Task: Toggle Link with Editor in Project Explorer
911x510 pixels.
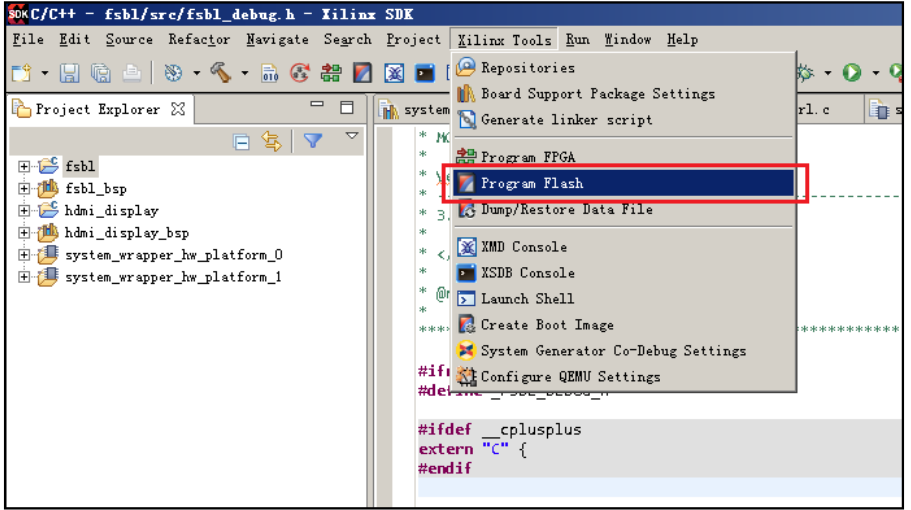Action: (271, 141)
